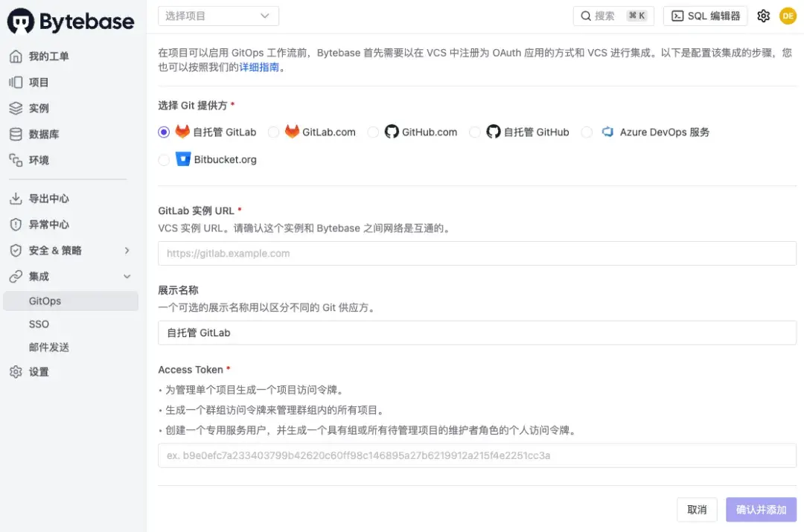Focus the Access Token input field
Screen dimensions: 804x532
tap(477, 455)
